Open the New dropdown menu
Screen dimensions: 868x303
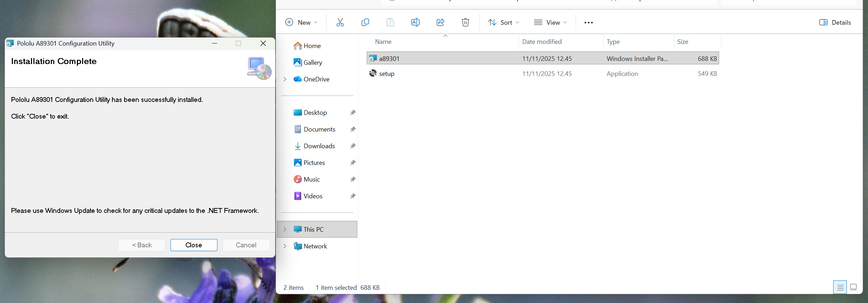pyautogui.click(x=301, y=23)
